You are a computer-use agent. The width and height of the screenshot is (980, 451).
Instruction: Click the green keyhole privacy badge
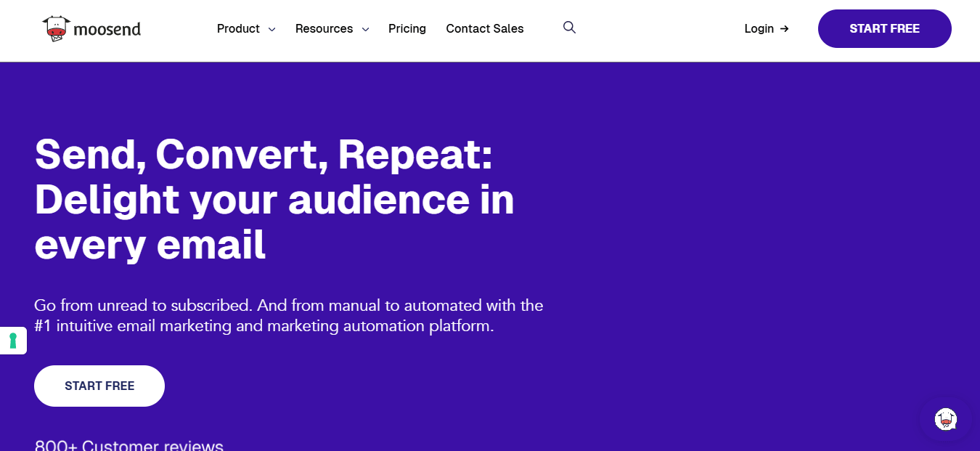tap(13, 341)
